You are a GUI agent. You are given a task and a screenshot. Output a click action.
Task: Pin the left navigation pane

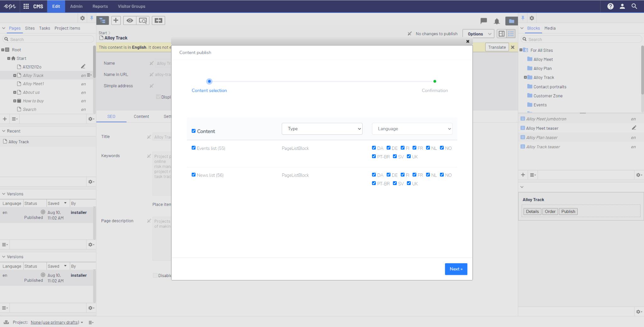pos(92,18)
